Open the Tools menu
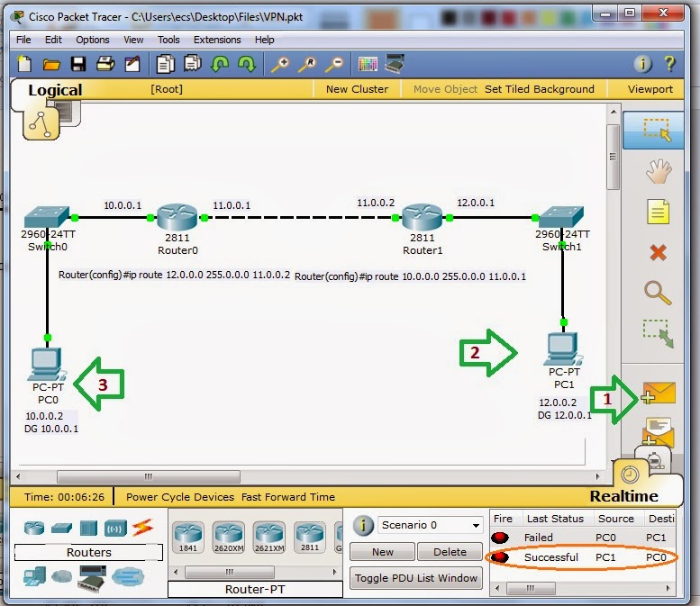The width and height of the screenshot is (700, 606). click(168, 40)
